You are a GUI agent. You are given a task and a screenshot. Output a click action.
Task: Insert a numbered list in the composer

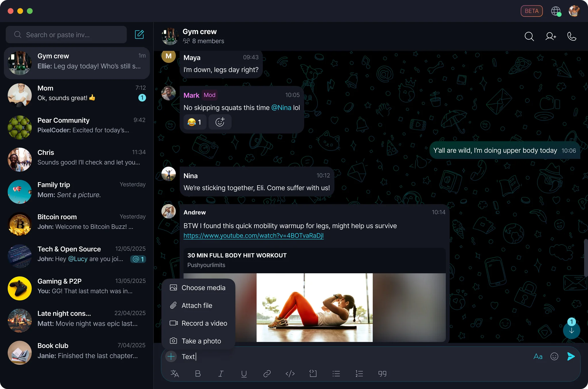point(359,373)
